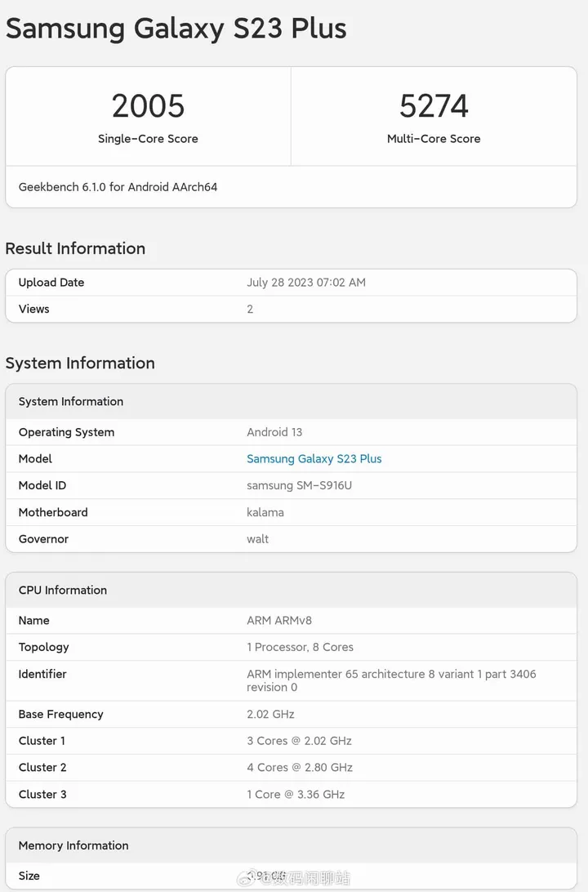Screen dimensions: 588x892
Task: Select the Geekbench 6.1.0 version text
Action: pyautogui.click(x=118, y=187)
